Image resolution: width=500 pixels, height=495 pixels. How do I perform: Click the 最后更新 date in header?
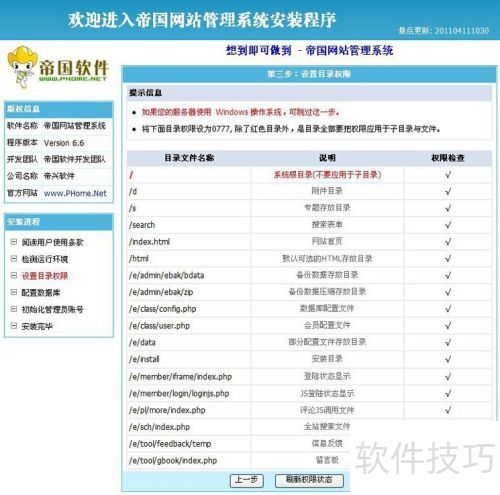click(x=444, y=31)
